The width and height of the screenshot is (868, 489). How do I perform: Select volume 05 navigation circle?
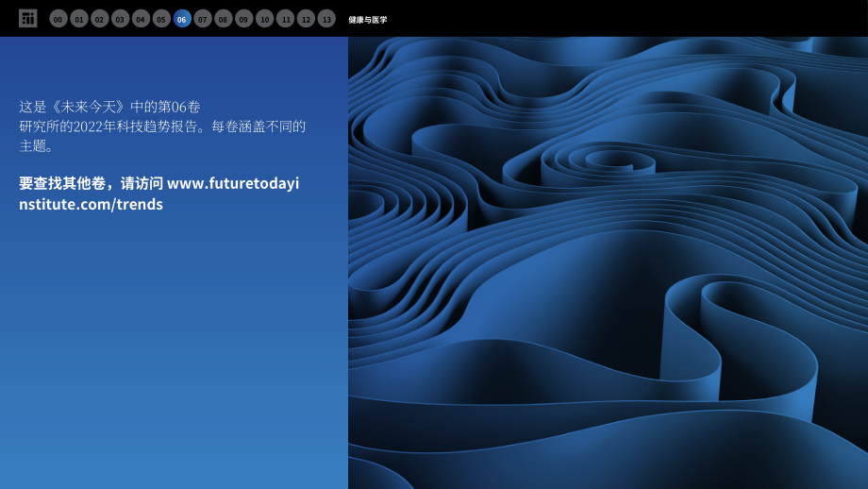coord(161,19)
